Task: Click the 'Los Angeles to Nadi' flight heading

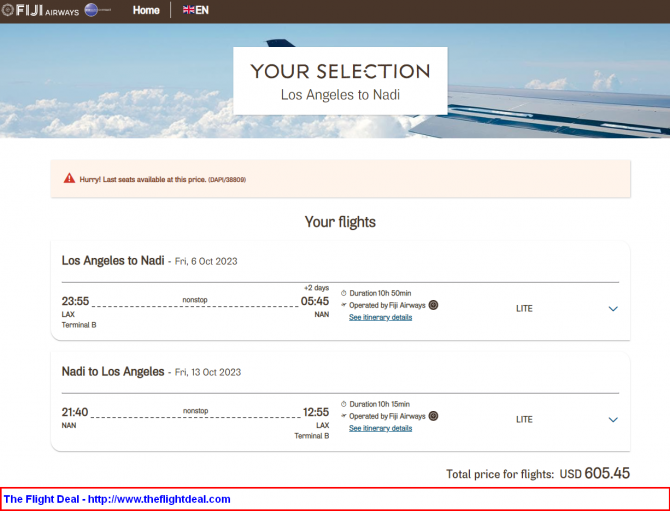Action: click(x=113, y=261)
